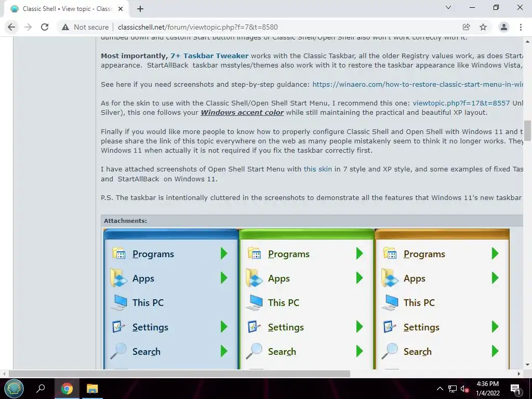This screenshot has width=532, height=399.
Task: Expand Programs arrow in blue menu
Action: [x=224, y=254]
